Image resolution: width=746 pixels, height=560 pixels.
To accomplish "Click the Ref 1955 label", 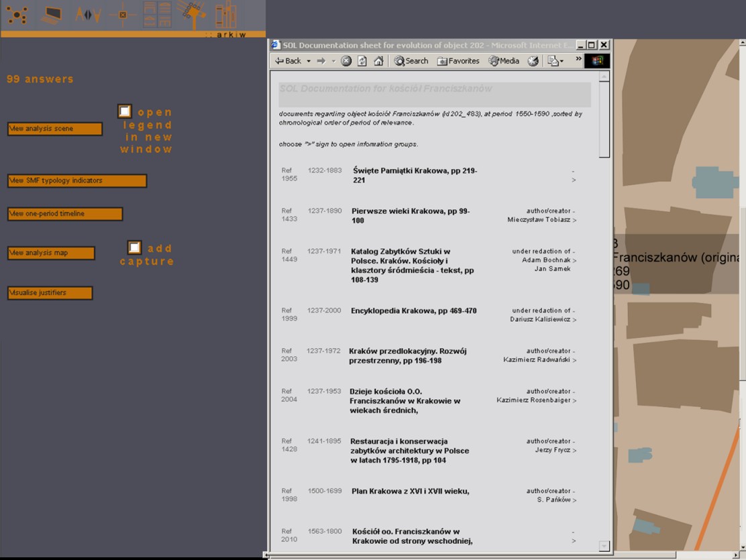I will [x=288, y=174].
